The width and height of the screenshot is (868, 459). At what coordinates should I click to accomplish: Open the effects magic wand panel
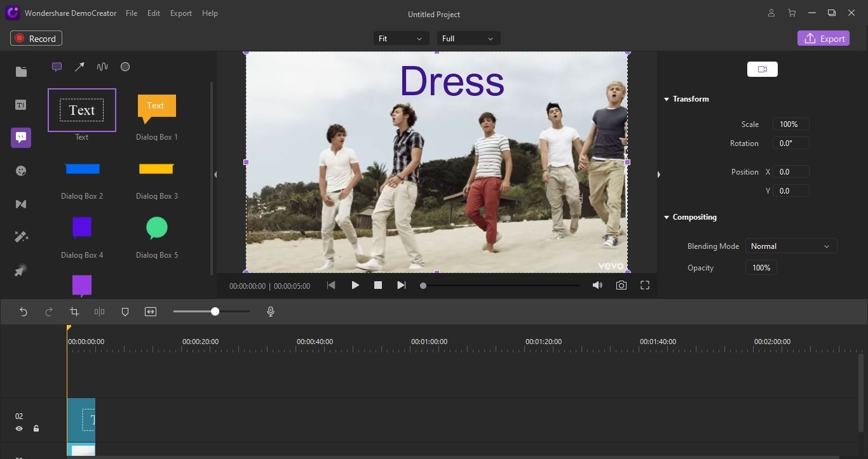click(x=21, y=237)
